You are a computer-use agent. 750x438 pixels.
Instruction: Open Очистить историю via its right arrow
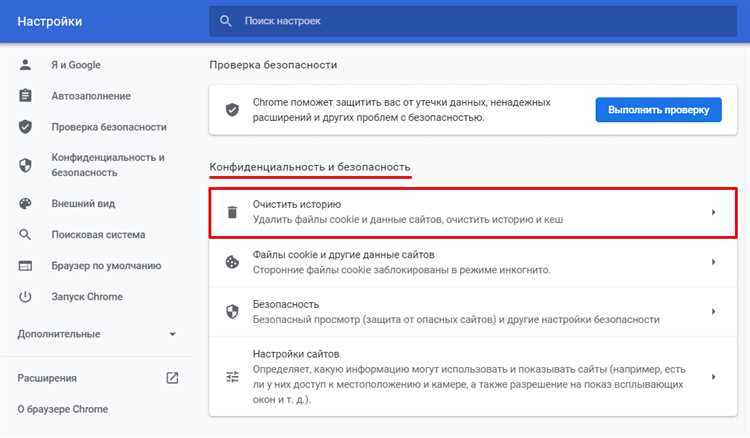pos(713,212)
